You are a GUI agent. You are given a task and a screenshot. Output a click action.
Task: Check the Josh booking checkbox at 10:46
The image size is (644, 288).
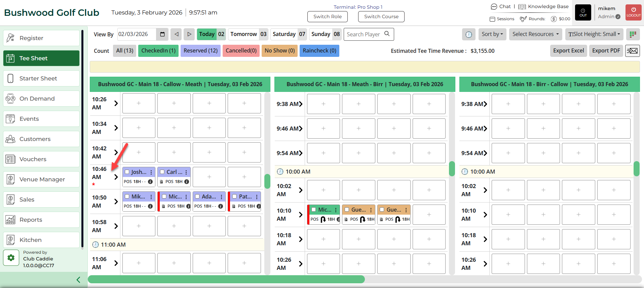[127, 172]
